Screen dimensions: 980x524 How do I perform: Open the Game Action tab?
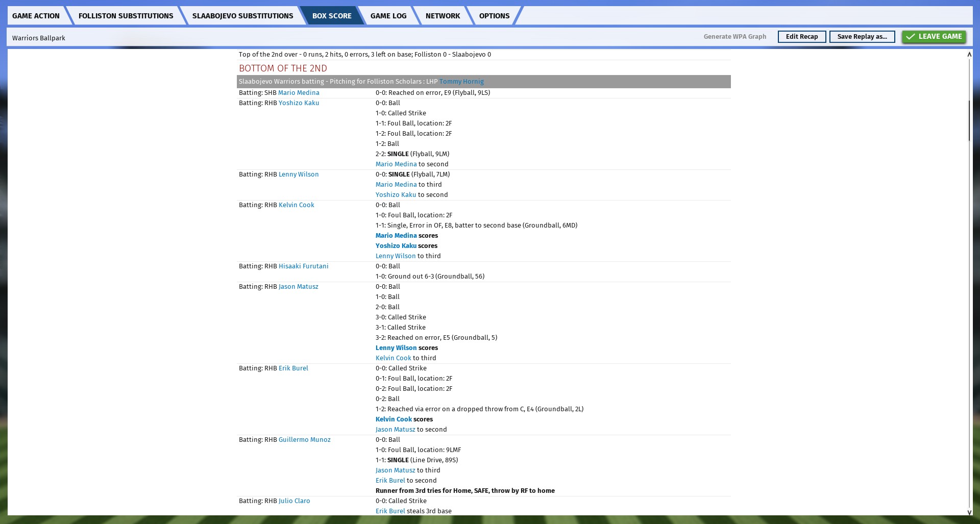point(36,16)
